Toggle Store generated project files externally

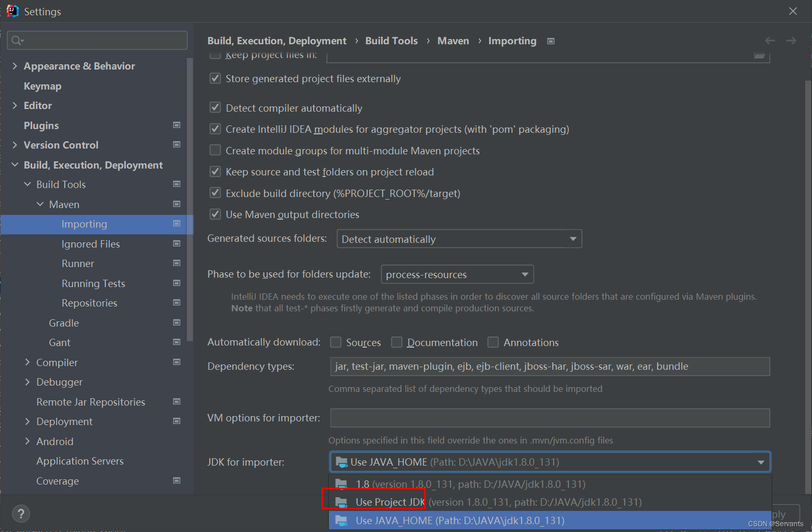(x=215, y=78)
